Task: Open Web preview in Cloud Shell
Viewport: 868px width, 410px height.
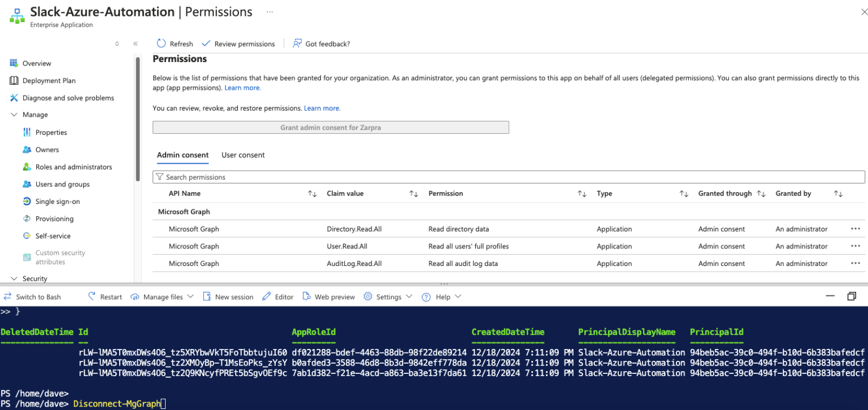Action: 328,296
